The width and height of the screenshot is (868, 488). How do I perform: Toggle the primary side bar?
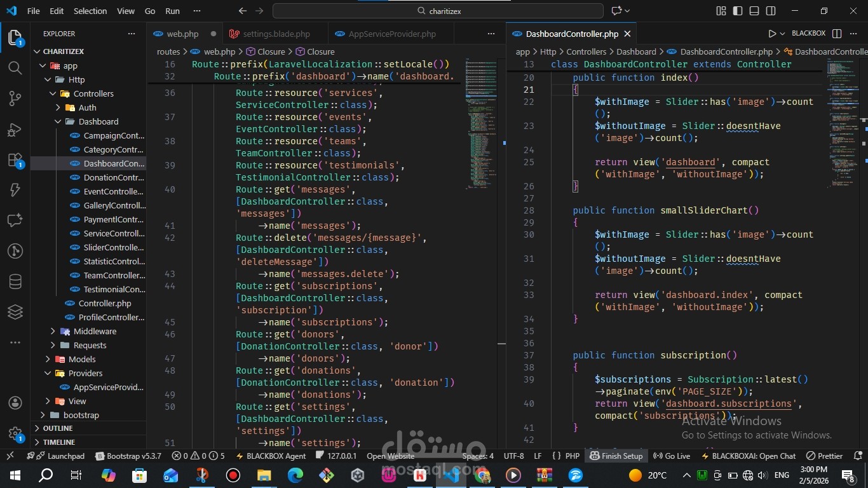pyautogui.click(x=738, y=11)
